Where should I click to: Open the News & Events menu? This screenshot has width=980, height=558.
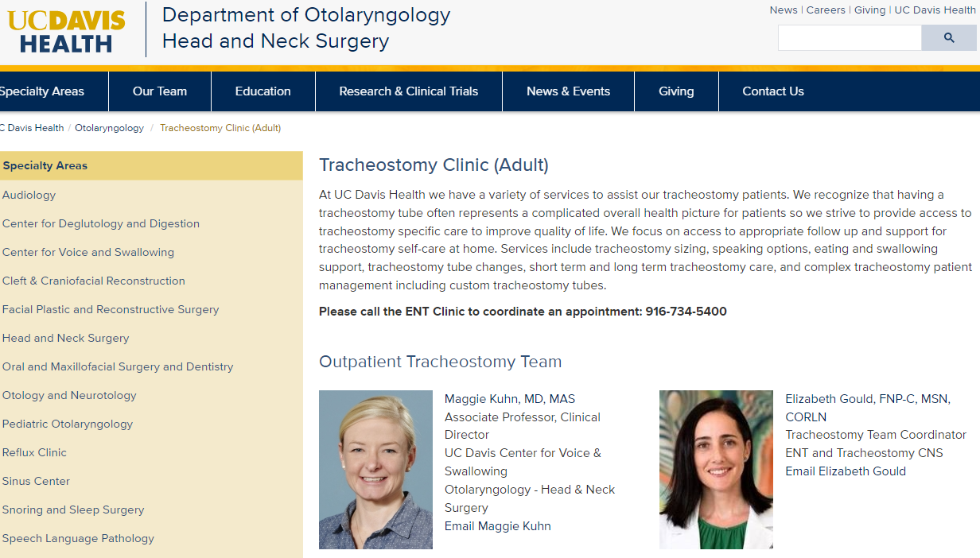(568, 91)
